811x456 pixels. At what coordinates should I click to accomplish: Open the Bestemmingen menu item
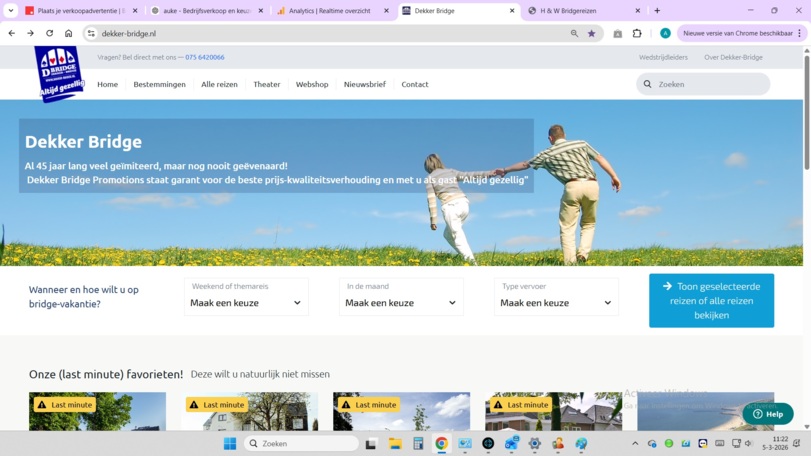(x=159, y=84)
